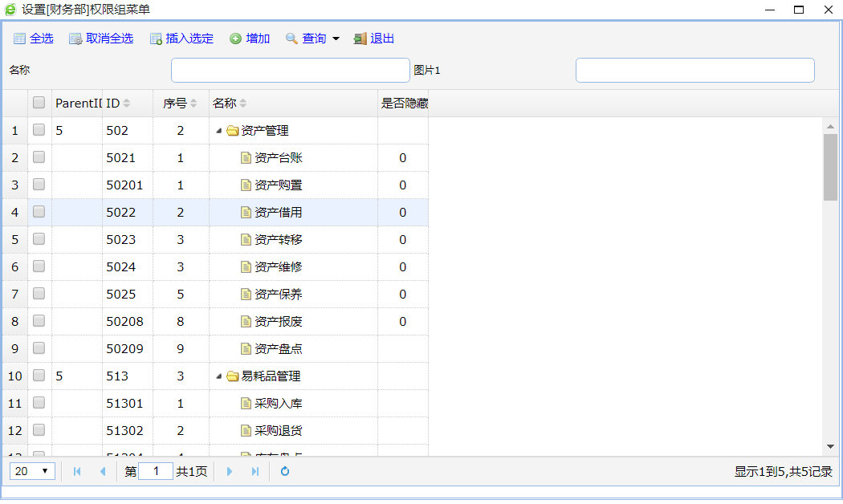This screenshot has width=843, height=504.
Task: Tick the checkbox for row 资产借用
Action: coord(39,212)
